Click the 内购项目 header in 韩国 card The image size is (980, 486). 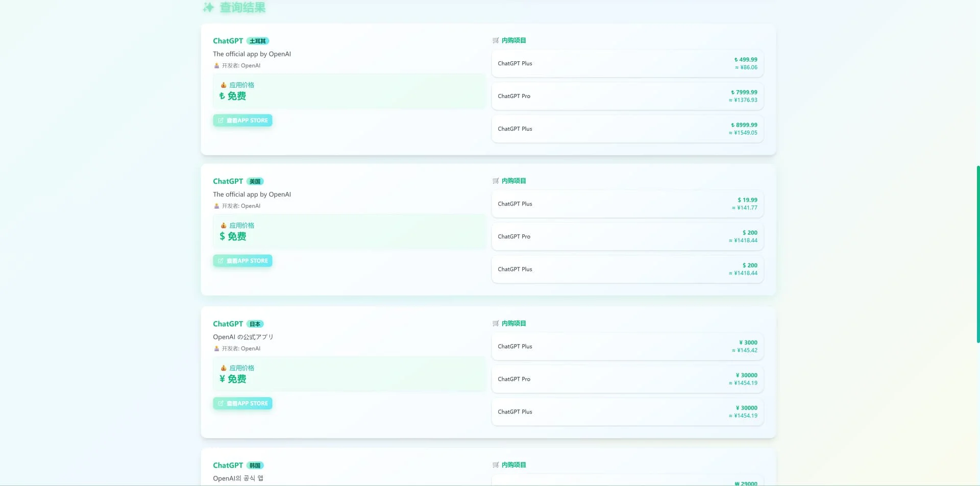[513, 465]
